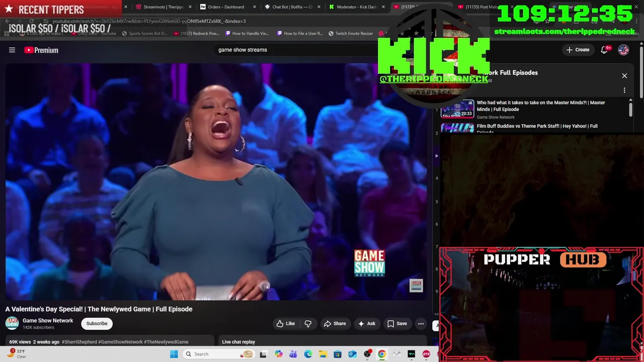This screenshot has height=362, width=644.
Task: Open red GTB app in taskbar
Action: click(x=426, y=354)
